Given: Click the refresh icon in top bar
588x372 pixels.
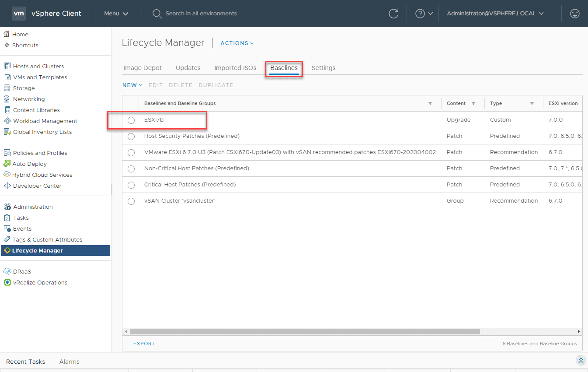Looking at the screenshot, I should [393, 14].
